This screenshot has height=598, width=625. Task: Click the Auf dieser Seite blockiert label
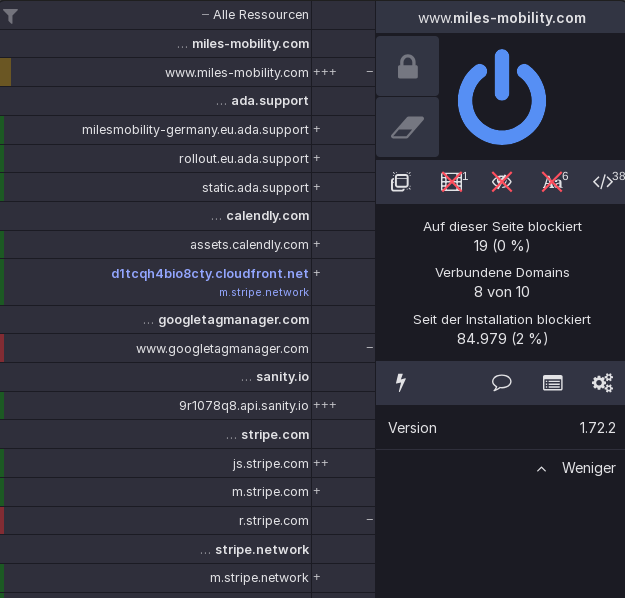click(x=502, y=227)
